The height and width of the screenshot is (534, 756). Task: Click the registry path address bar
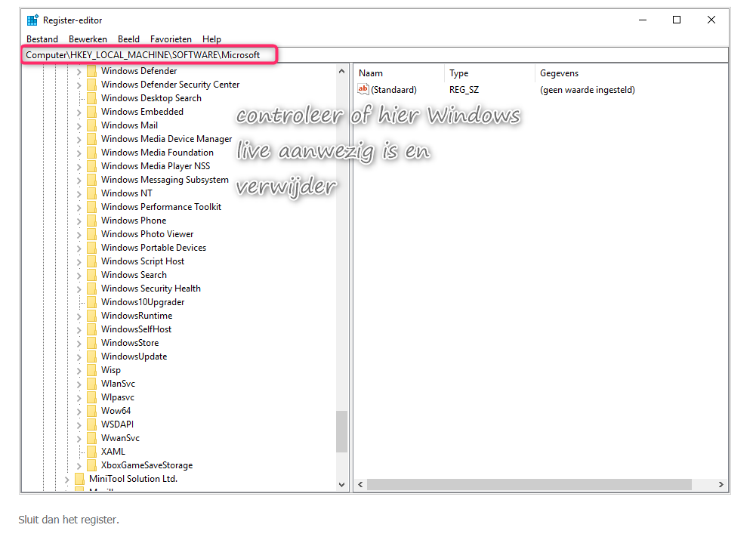[375, 55]
